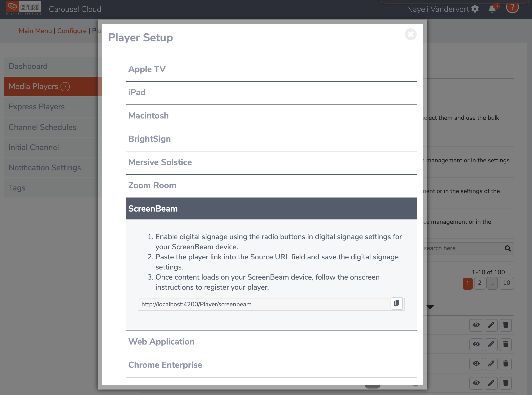
Task: Go to Configure breadcrumb
Action: 72,31
